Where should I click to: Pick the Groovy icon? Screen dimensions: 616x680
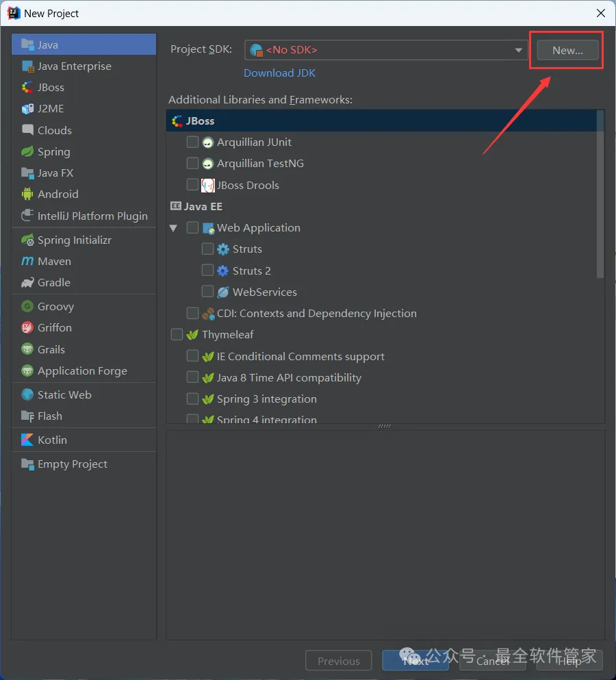(27, 306)
